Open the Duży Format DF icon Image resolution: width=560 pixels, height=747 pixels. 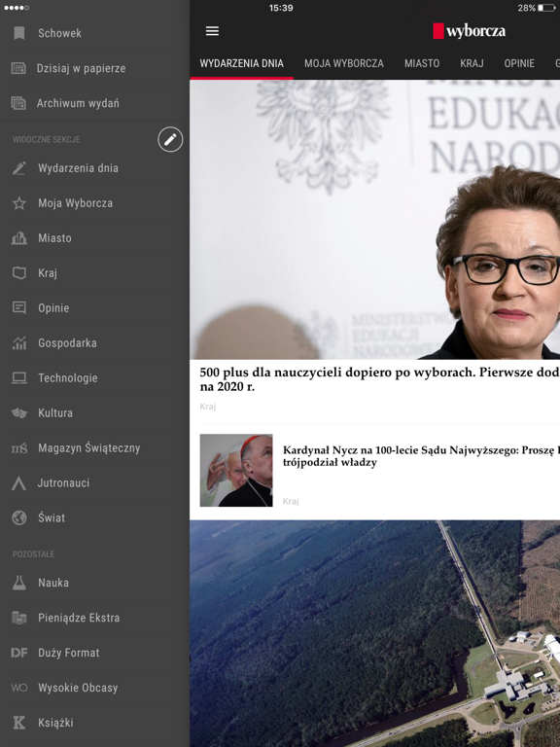tap(19, 653)
